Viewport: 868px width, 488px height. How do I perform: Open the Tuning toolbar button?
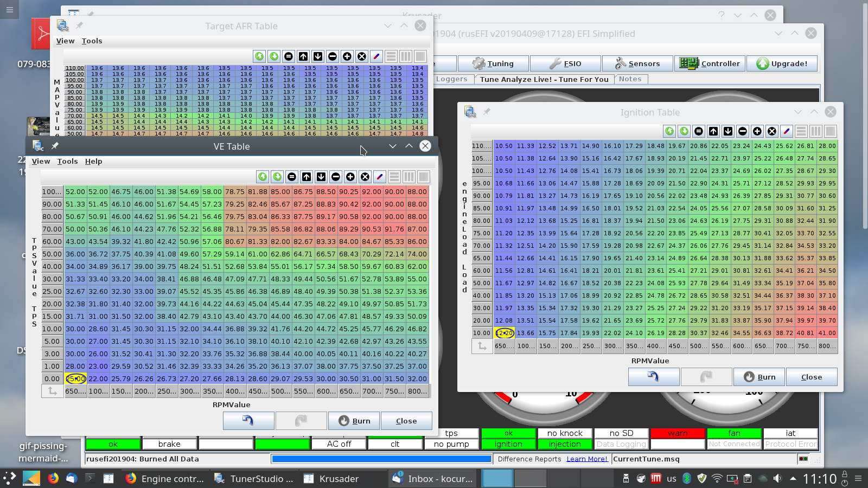(493, 63)
